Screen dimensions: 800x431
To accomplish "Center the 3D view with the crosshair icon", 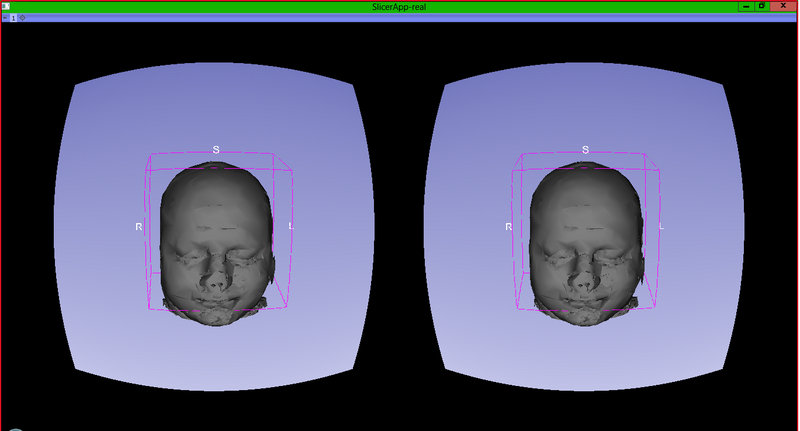I will (x=22, y=18).
